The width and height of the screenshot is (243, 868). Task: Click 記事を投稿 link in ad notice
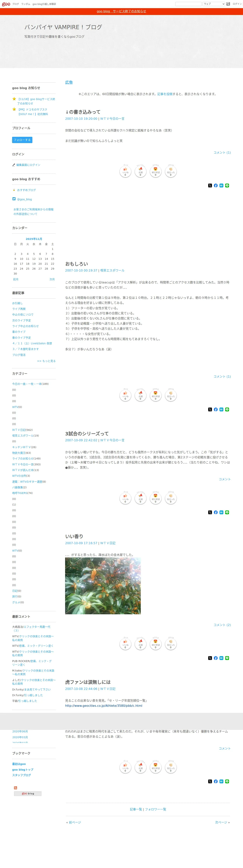point(165,94)
